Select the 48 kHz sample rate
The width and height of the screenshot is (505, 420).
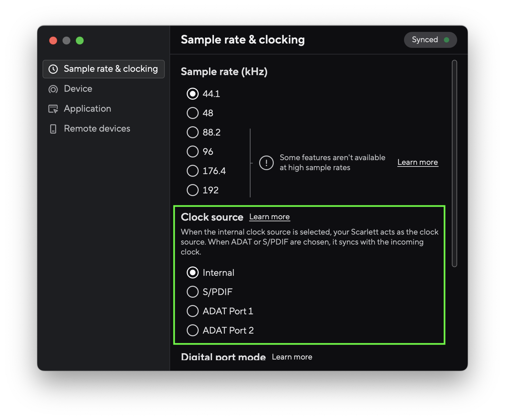tap(193, 113)
